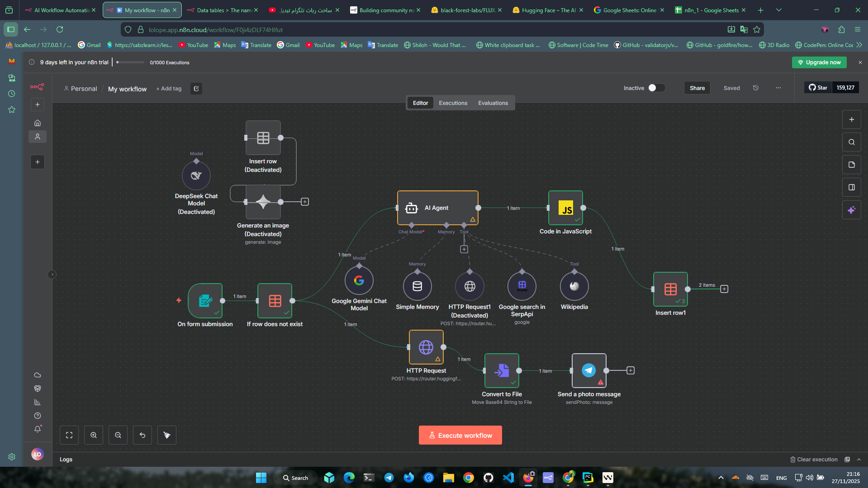Screen dimensions: 868x488
Task: Expand the Logs panel chevron
Action: (x=859, y=460)
